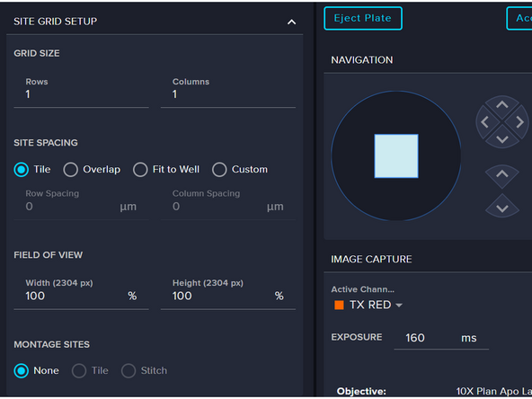Click the 10X Plan Apo objective text
Viewport: 532px width, 399px height.
[493, 391]
